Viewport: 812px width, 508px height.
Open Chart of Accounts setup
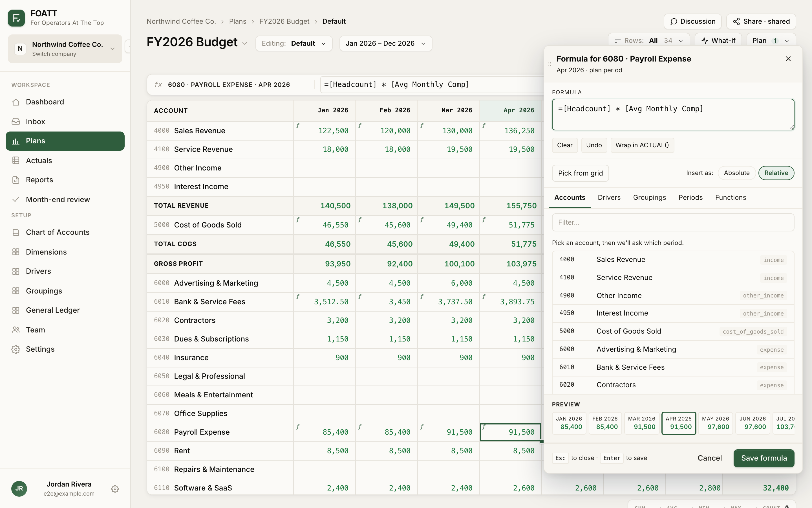pyautogui.click(x=65, y=233)
